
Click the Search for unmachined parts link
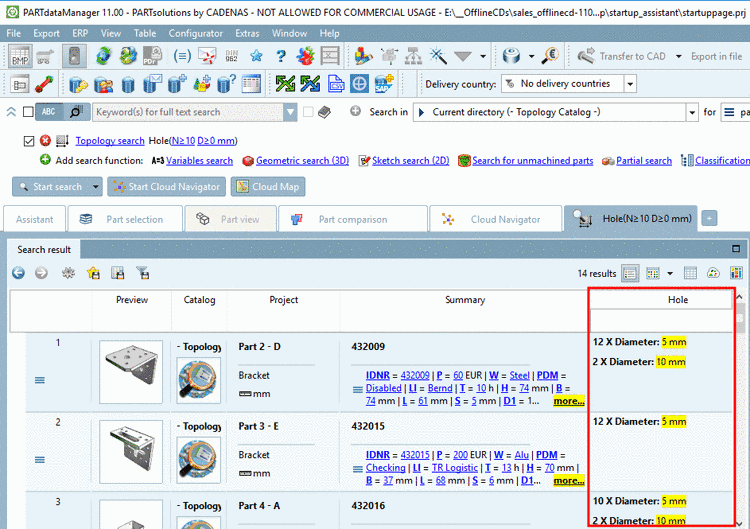pyautogui.click(x=532, y=161)
